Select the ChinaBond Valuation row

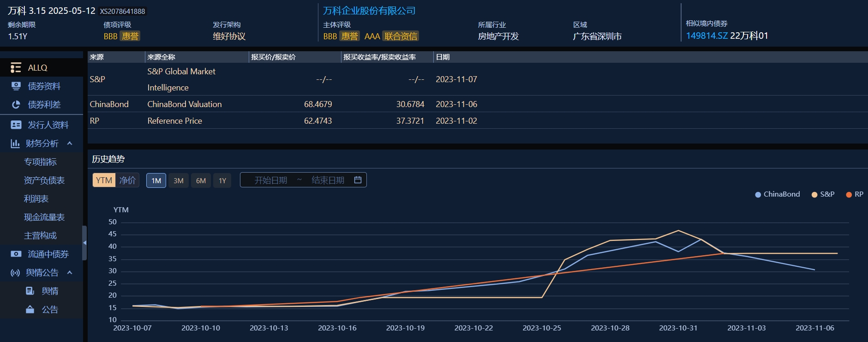(478, 104)
